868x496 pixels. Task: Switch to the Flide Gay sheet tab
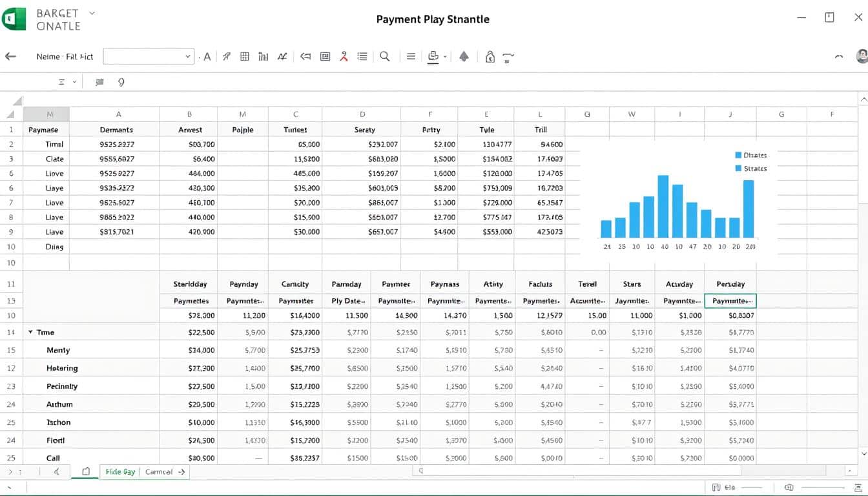point(121,471)
